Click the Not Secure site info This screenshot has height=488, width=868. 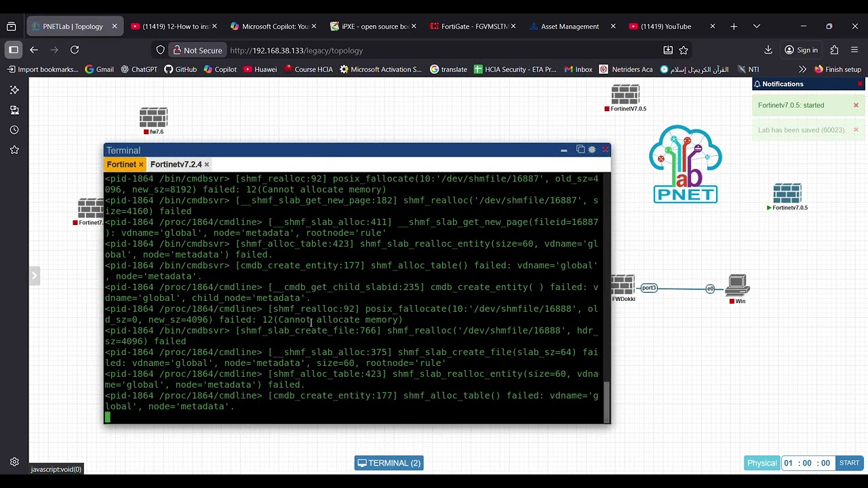click(x=197, y=50)
